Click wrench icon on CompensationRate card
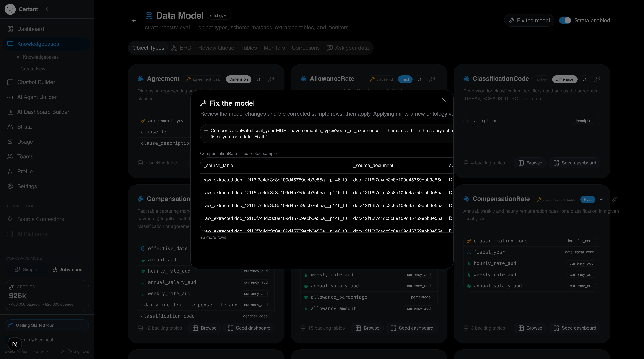 pyautogui.click(x=615, y=199)
